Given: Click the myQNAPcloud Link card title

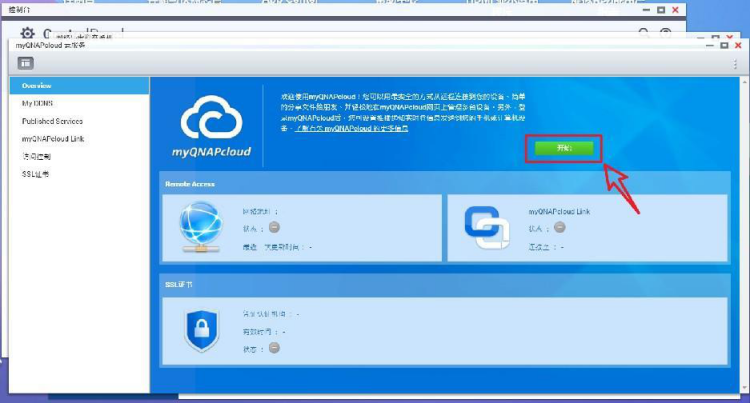Looking at the screenshot, I should 559,211.
